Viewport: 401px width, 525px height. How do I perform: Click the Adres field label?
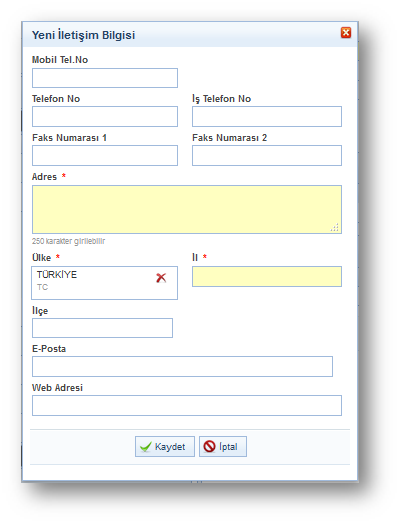coord(44,177)
